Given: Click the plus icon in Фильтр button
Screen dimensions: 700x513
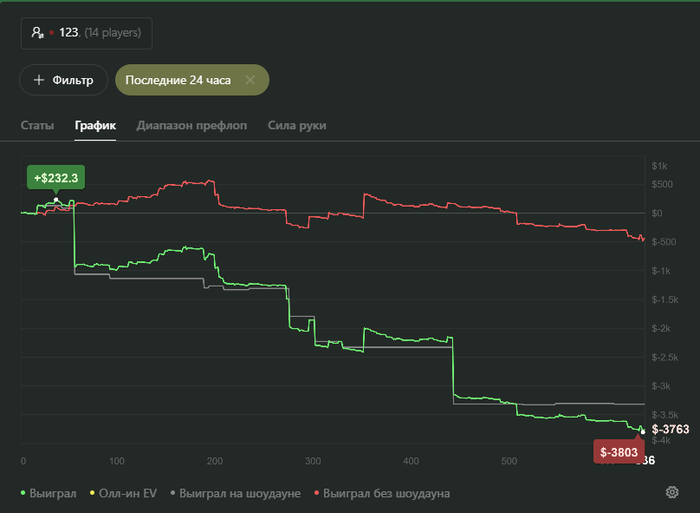Looking at the screenshot, I should click(39, 80).
